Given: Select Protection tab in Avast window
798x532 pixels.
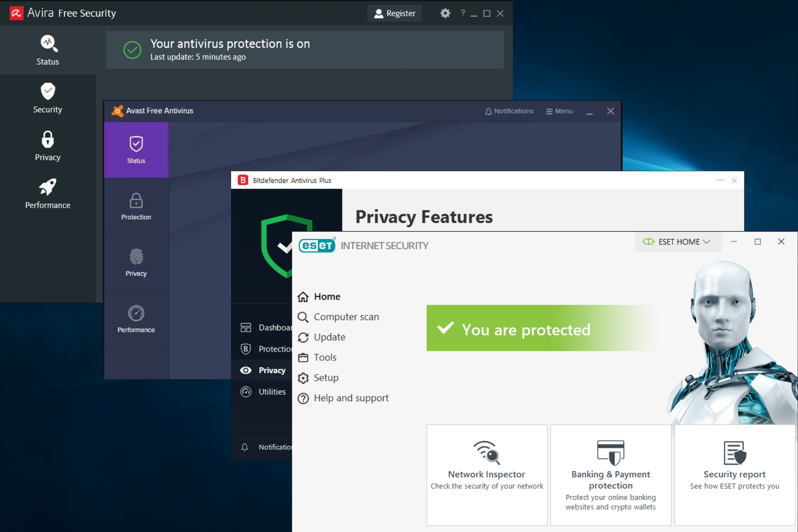Looking at the screenshot, I should click(x=136, y=207).
